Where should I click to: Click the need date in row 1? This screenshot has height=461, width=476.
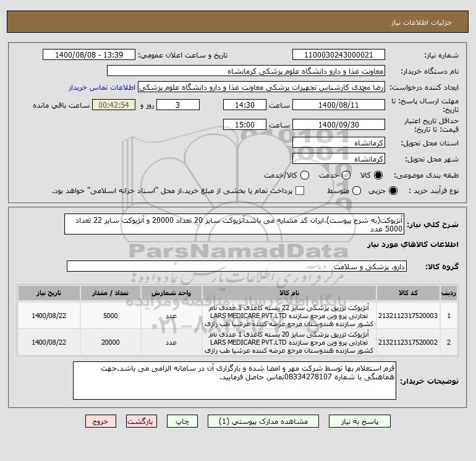click(x=49, y=316)
